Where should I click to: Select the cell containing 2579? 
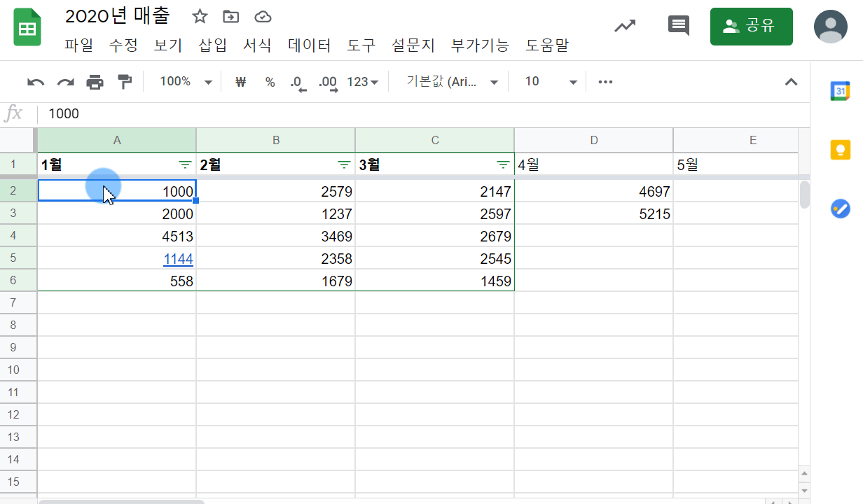coord(276,191)
